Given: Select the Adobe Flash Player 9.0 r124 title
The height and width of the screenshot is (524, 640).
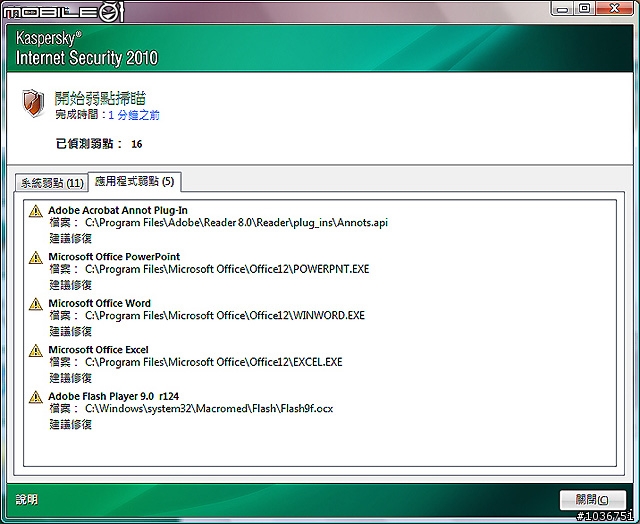Looking at the screenshot, I should [113, 396].
